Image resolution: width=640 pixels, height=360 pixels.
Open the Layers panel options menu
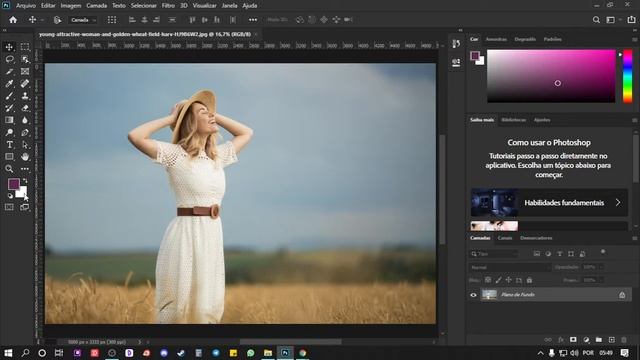tap(635, 238)
